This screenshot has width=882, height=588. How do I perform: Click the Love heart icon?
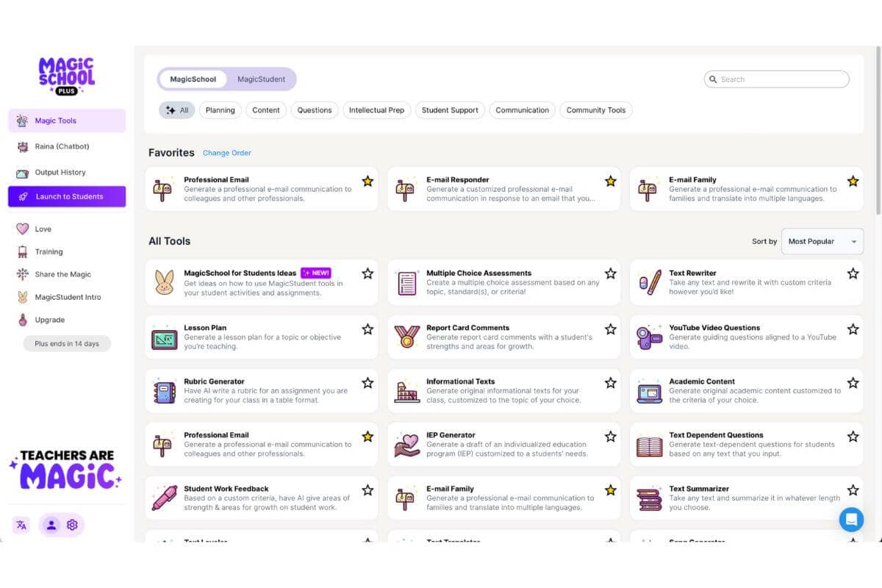coord(22,229)
